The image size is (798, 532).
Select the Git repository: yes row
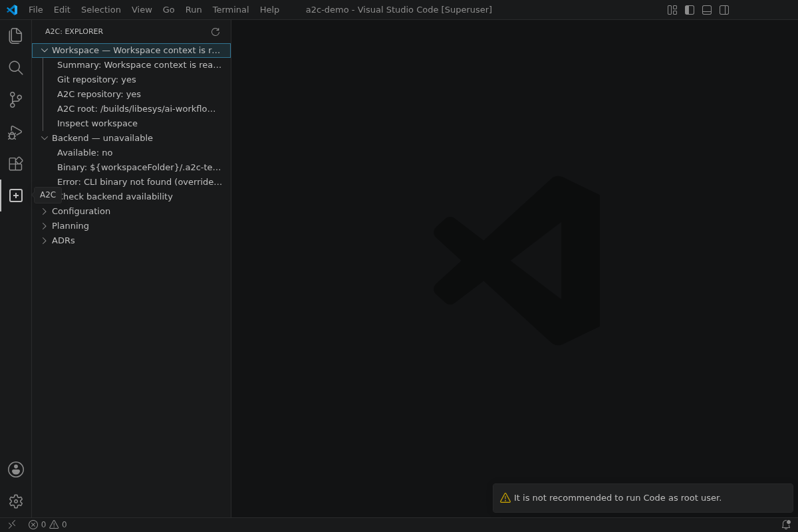(x=132, y=80)
